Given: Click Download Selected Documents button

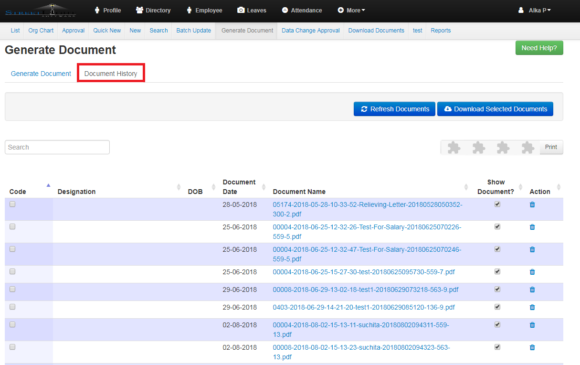Looking at the screenshot, I should (x=495, y=109).
